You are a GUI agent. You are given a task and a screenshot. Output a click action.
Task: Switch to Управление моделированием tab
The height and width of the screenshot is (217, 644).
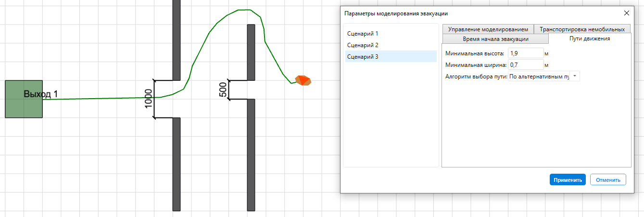488,29
